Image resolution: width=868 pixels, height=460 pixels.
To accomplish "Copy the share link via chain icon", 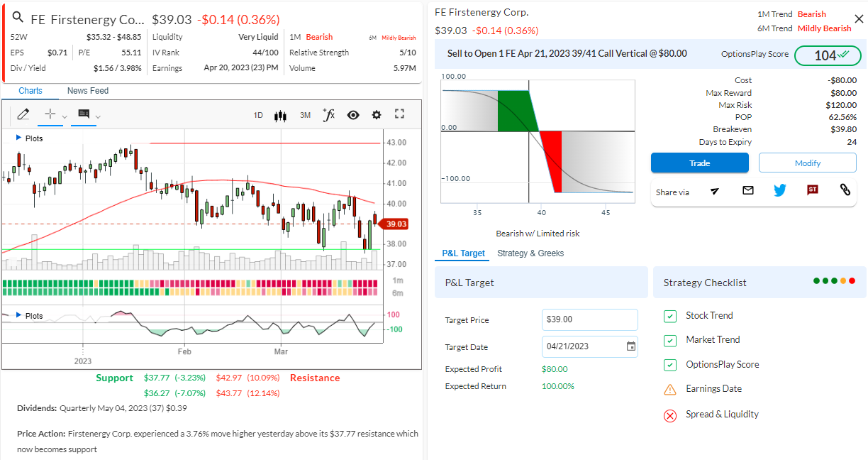I will 845,190.
